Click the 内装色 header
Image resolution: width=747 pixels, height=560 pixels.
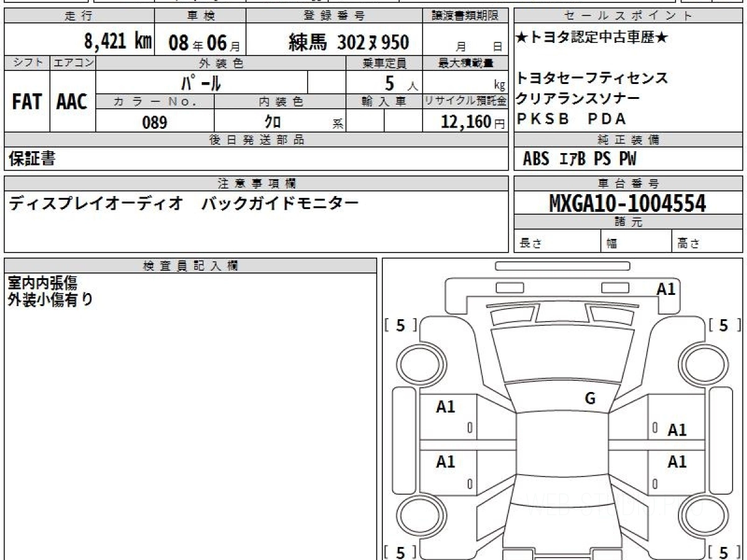280,102
